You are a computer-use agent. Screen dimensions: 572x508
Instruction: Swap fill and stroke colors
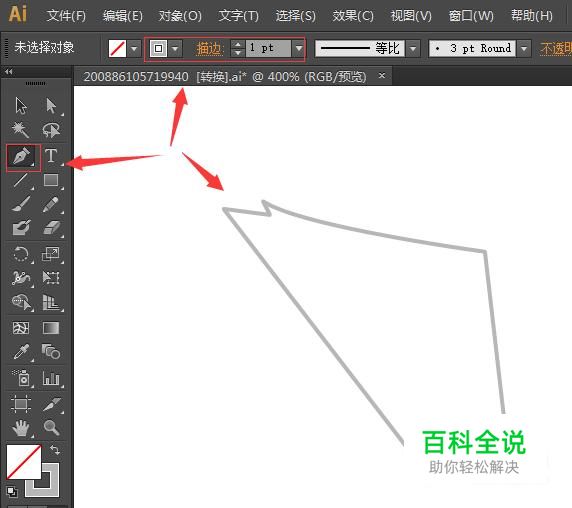(x=55, y=450)
